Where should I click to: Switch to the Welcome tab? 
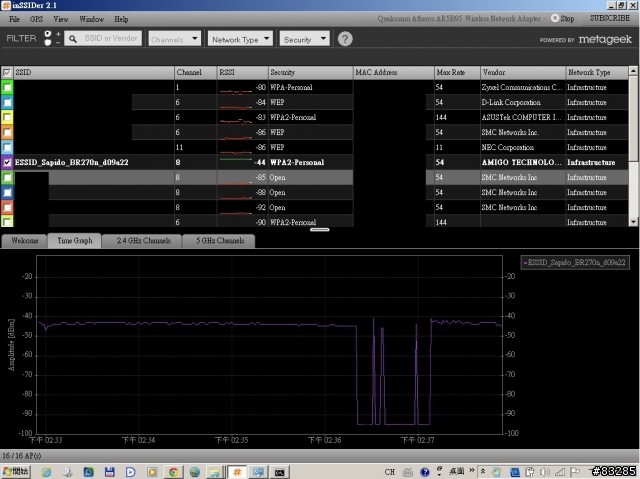(24, 241)
